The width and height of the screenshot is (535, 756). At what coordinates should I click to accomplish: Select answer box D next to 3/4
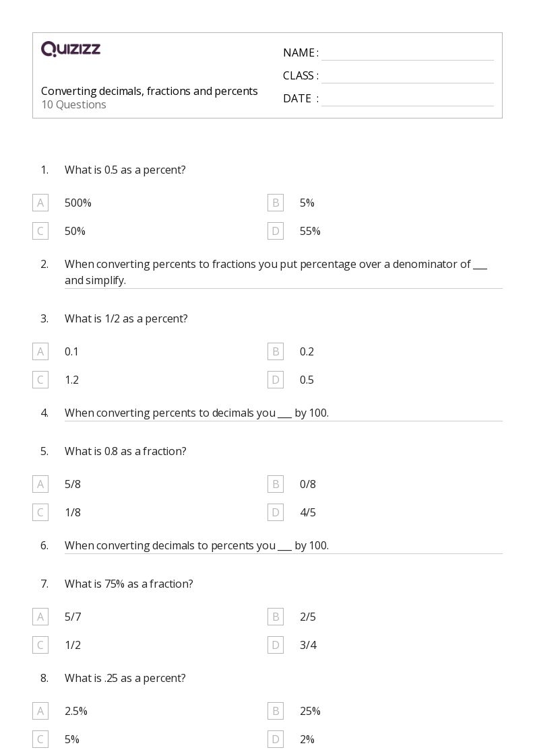tap(276, 645)
